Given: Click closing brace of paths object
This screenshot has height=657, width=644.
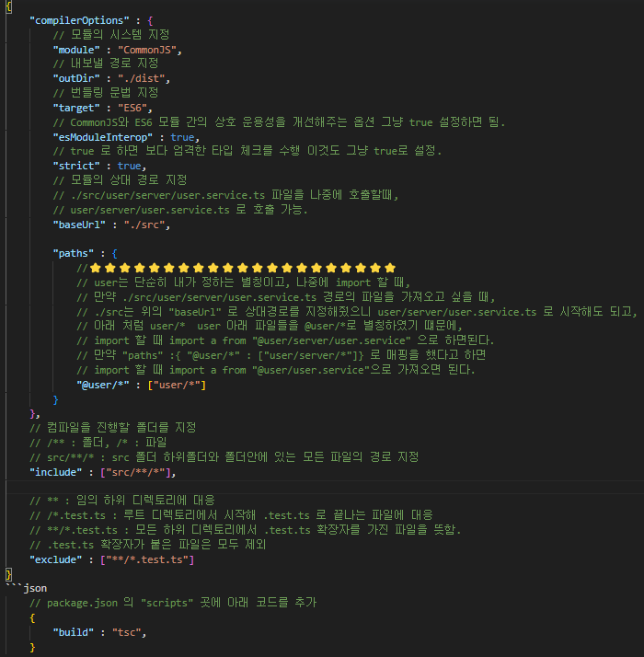Looking at the screenshot, I should click(x=55, y=399).
